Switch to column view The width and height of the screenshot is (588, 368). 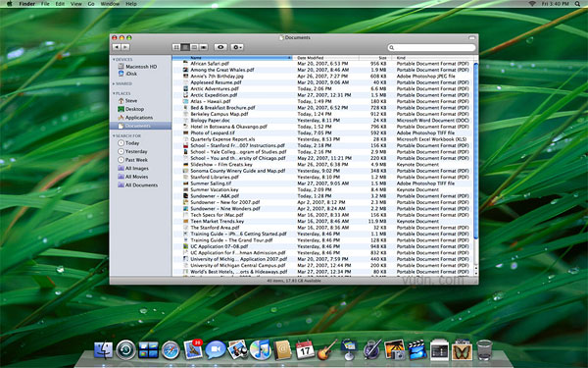click(194, 47)
